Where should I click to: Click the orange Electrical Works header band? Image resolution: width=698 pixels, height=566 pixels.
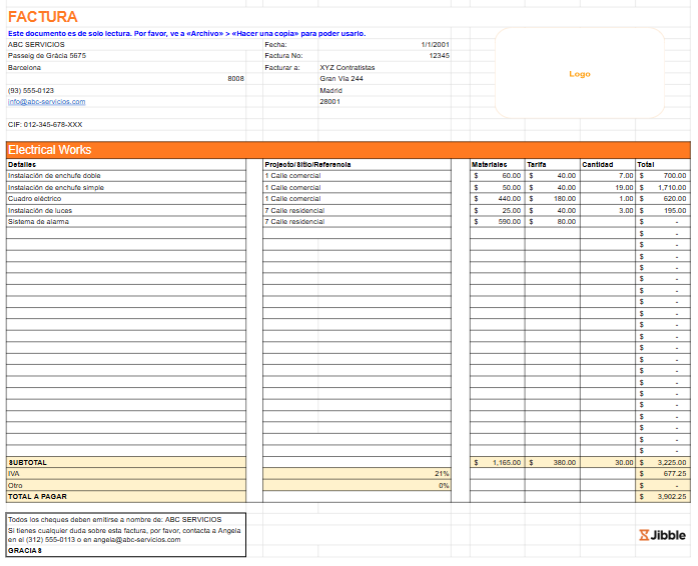pyautogui.click(x=348, y=150)
